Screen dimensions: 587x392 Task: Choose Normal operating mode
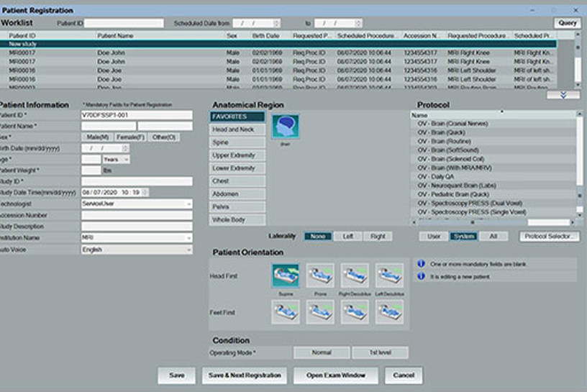(x=322, y=352)
